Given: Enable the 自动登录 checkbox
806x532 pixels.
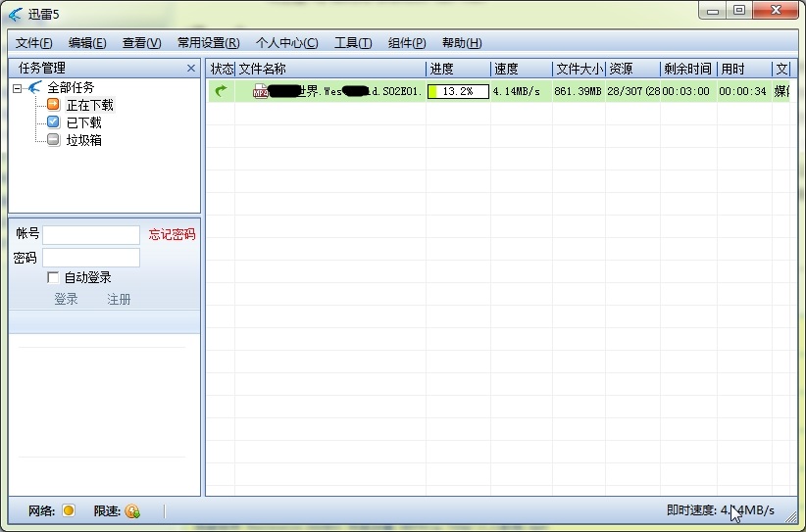Looking at the screenshot, I should pos(53,278).
